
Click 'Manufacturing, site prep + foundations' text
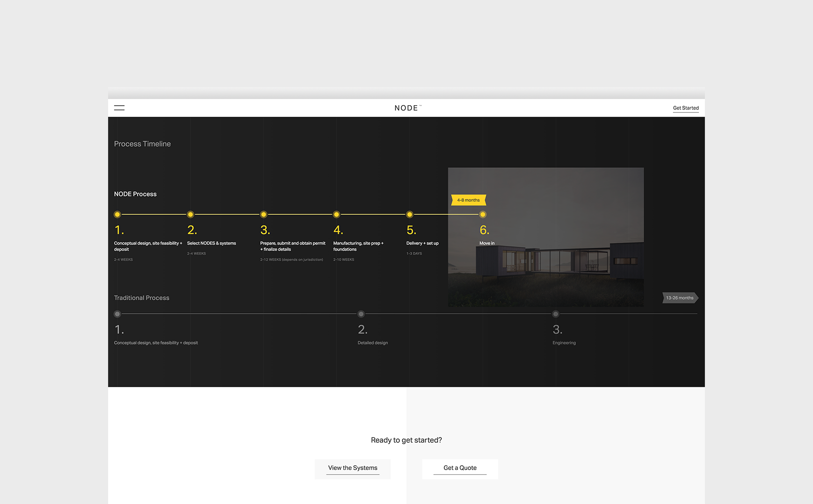point(358,246)
